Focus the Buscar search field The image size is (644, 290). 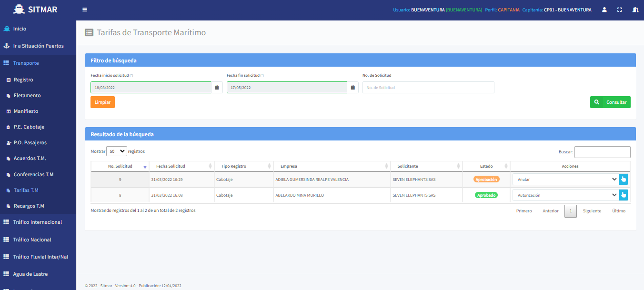pos(602,152)
